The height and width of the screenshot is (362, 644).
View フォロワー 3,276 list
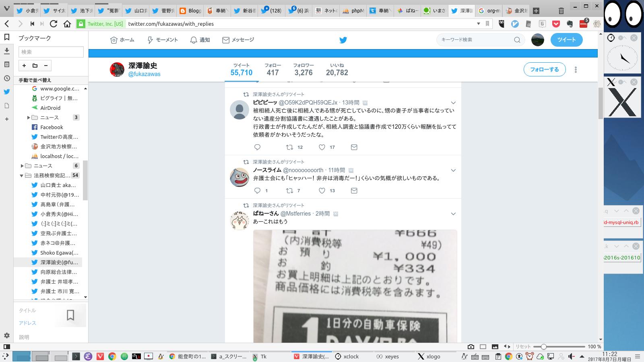coord(303,70)
